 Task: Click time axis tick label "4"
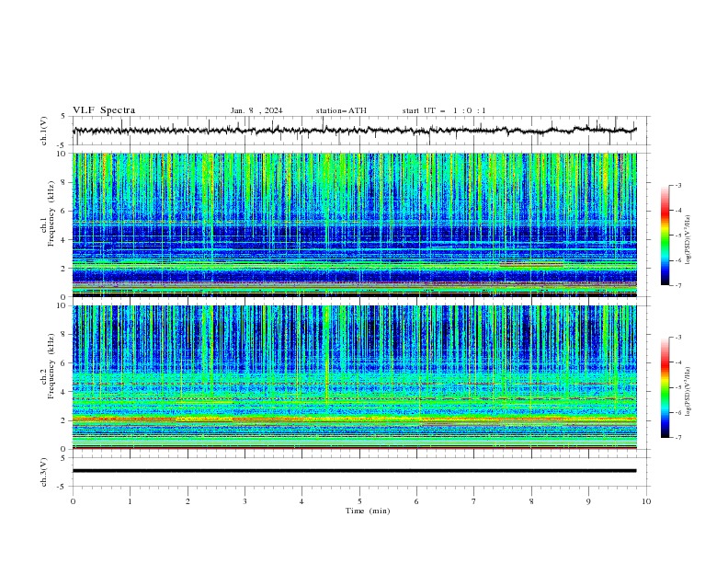click(x=302, y=501)
